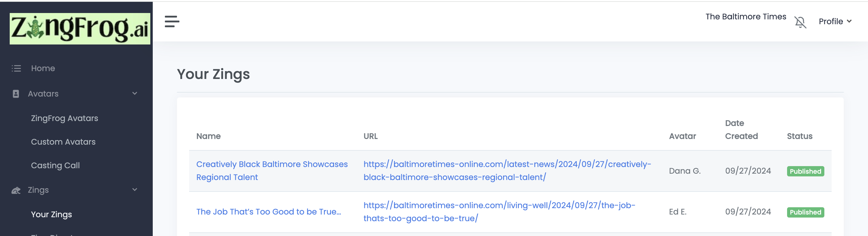The image size is (868, 236).
Task: Go to Home in the sidebar
Action: [43, 68]
